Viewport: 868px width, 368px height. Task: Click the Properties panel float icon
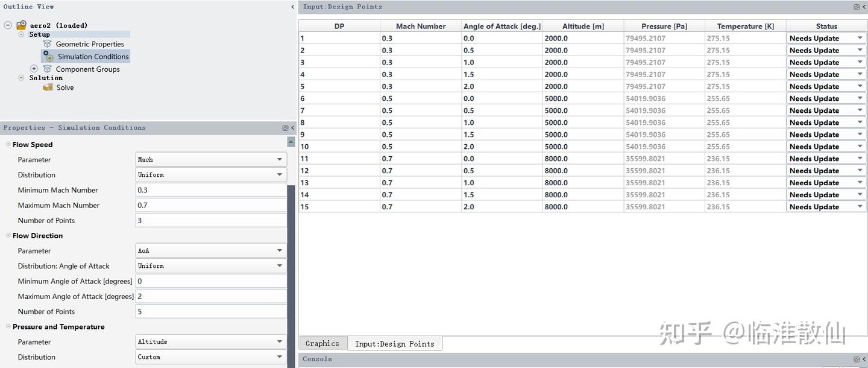[285, 128]
